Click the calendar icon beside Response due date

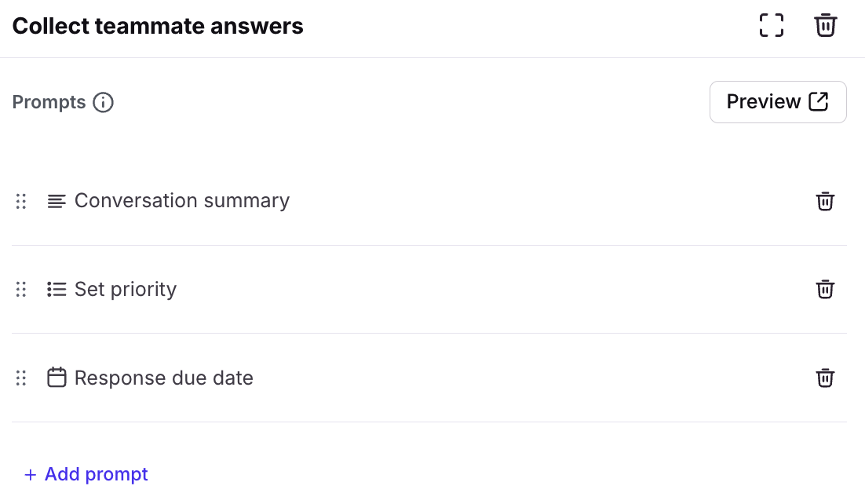click(57, 378)
